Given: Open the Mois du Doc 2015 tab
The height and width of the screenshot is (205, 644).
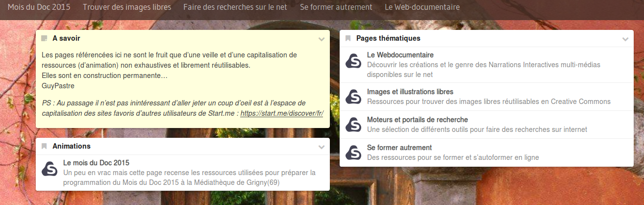Looking at the screenshot, I should [39, 7].
